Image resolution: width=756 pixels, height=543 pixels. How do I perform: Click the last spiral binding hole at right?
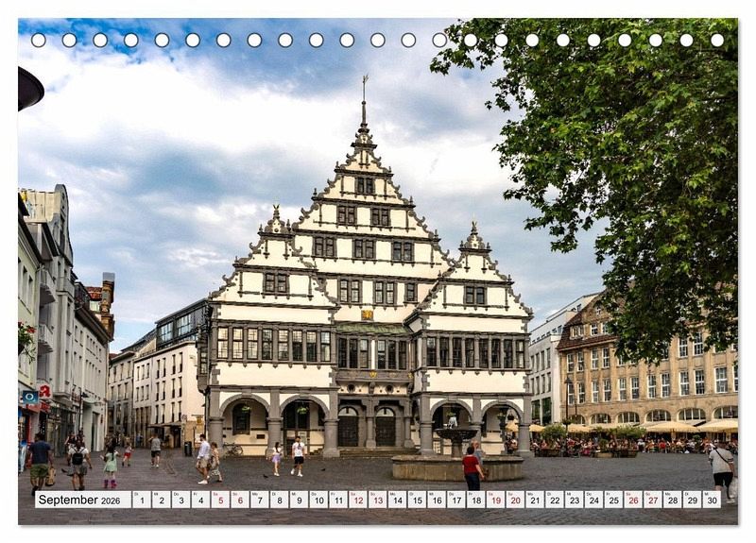coord(717,40)
